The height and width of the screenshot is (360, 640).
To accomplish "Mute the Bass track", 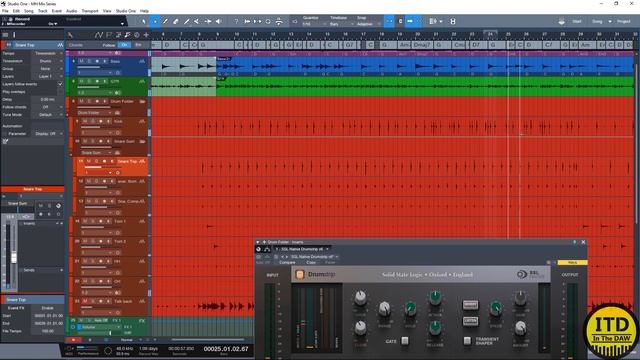I will (81, 61).
